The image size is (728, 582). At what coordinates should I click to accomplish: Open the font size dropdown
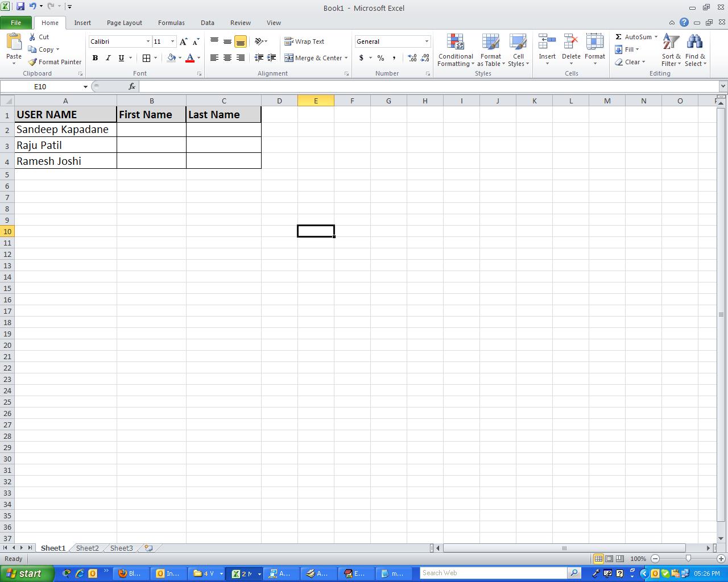pos(172,41)
